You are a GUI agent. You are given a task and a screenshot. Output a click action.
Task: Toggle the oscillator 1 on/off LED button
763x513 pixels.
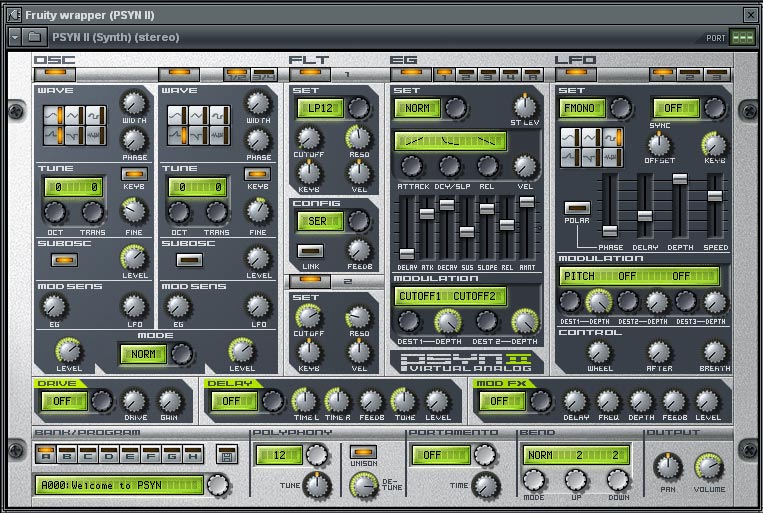54,74
